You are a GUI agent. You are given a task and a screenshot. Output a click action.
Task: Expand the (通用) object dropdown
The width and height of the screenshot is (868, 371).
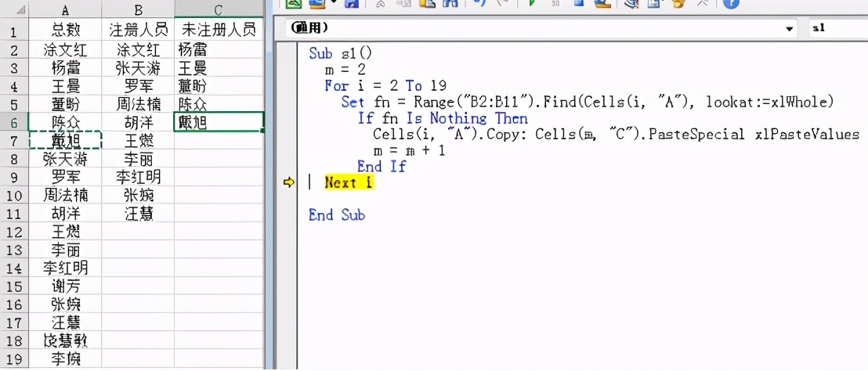[790, 28]
